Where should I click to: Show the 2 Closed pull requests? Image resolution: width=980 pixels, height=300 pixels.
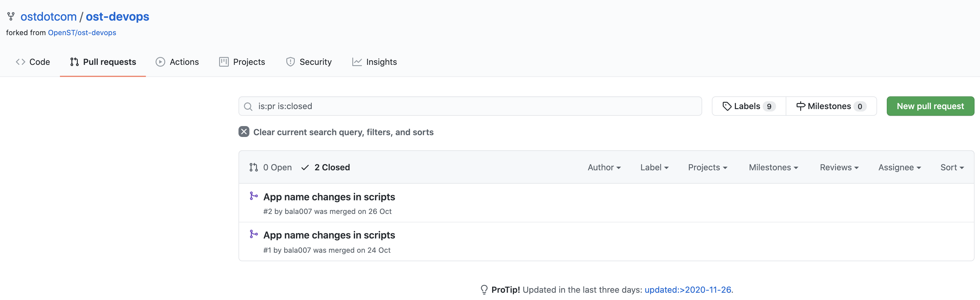pos(326,168)
